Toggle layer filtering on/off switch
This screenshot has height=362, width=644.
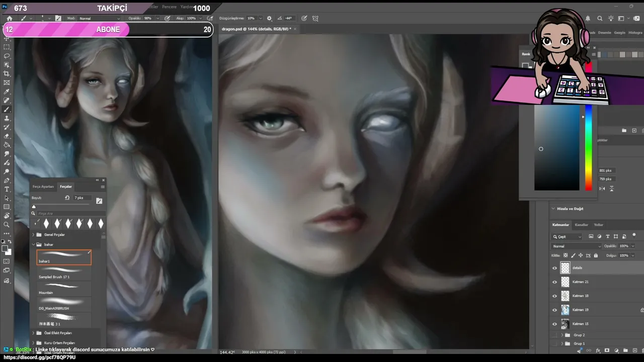click(x=634, y=235)
